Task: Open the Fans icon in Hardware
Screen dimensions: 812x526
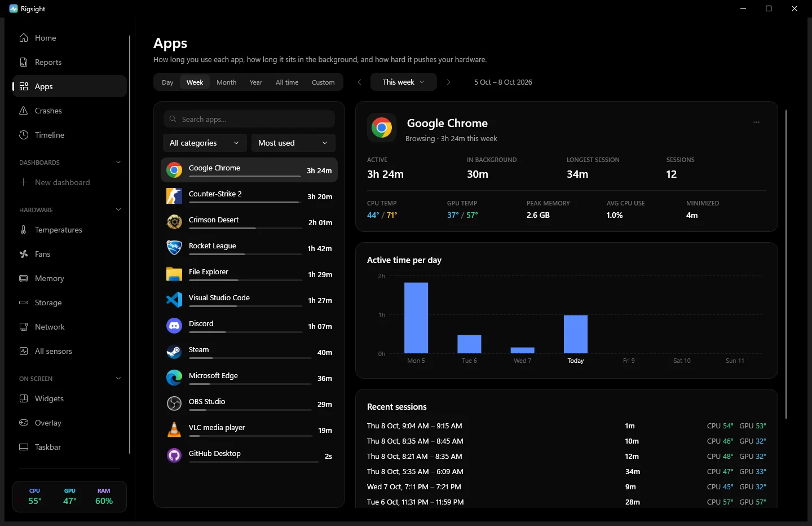Action: tap(24, 254)
